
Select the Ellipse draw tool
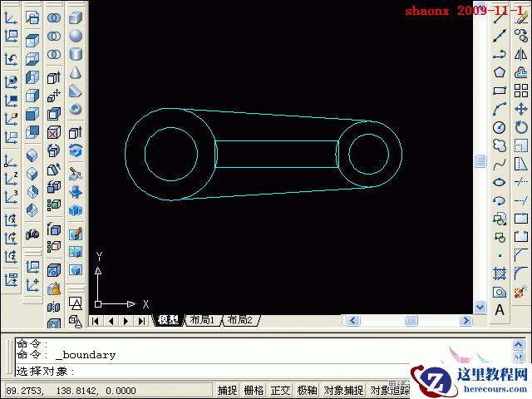(x=500, y=183)
